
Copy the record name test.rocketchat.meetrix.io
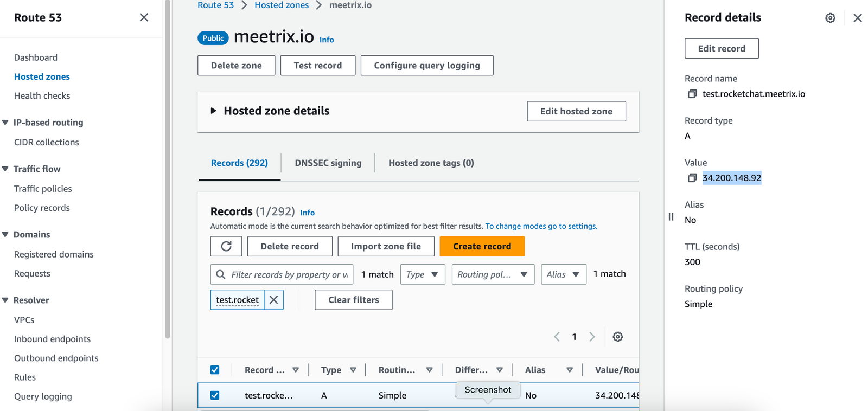692,94
